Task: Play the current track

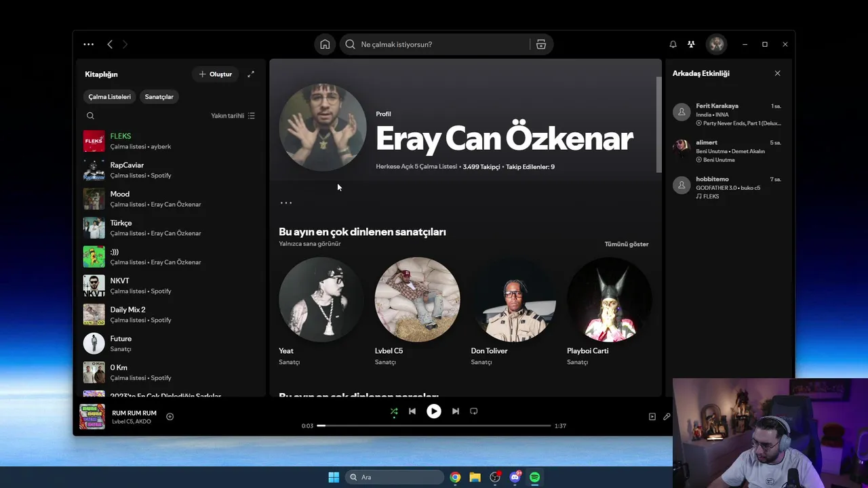Action: (434, 411)
